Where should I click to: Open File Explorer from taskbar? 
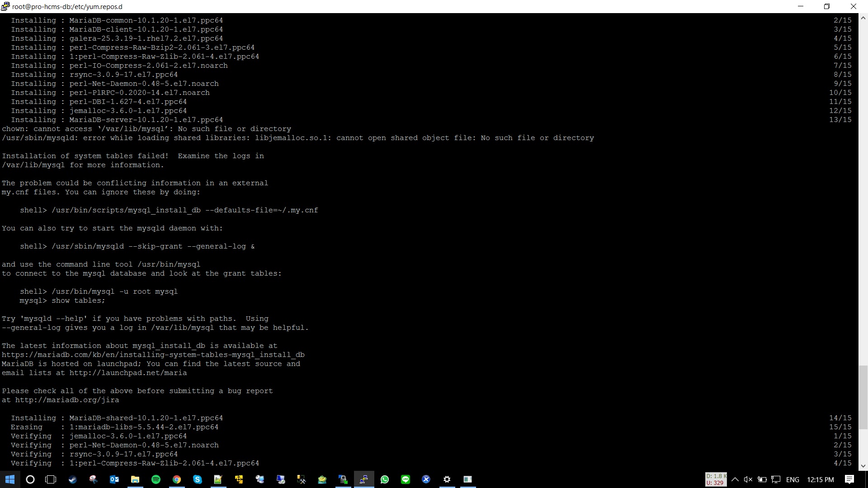point(135,479)
